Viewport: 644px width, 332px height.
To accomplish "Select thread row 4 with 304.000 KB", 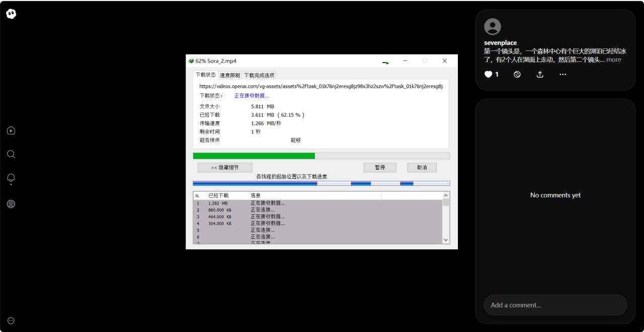I will (x=317, y=223).
